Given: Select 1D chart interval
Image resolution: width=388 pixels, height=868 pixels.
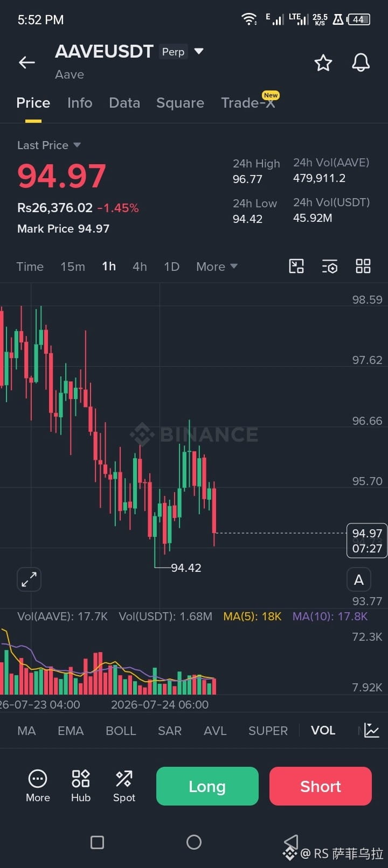Looking at the screenshot, I should pos(171,267).
